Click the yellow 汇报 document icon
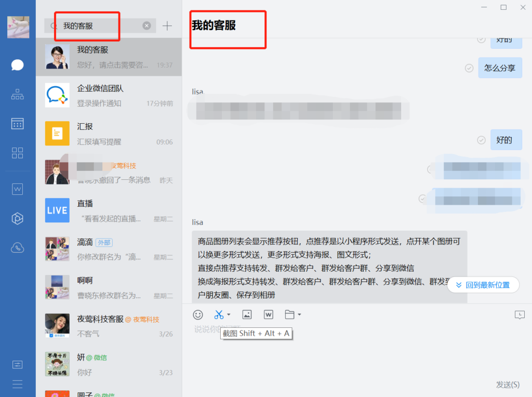 pos(57,134)
